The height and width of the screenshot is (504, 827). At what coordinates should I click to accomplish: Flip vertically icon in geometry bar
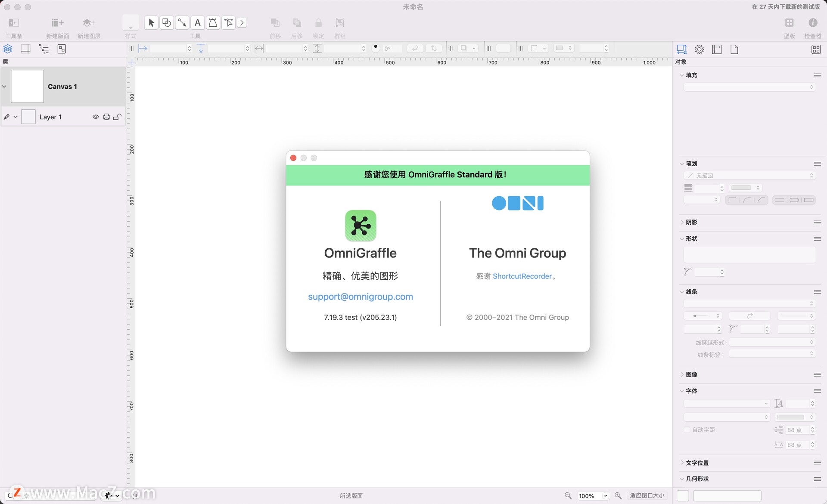[x=434, y=49]
